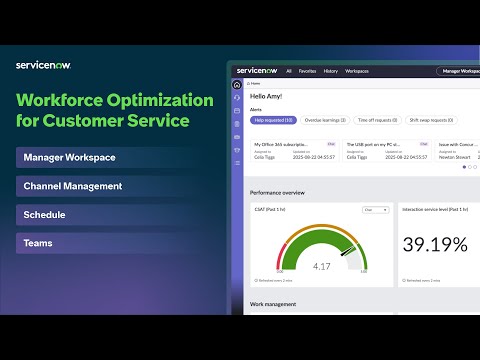
Task: Click the Manager Workspace button in header
Action: pyautogui.click(x=458, y=71)
